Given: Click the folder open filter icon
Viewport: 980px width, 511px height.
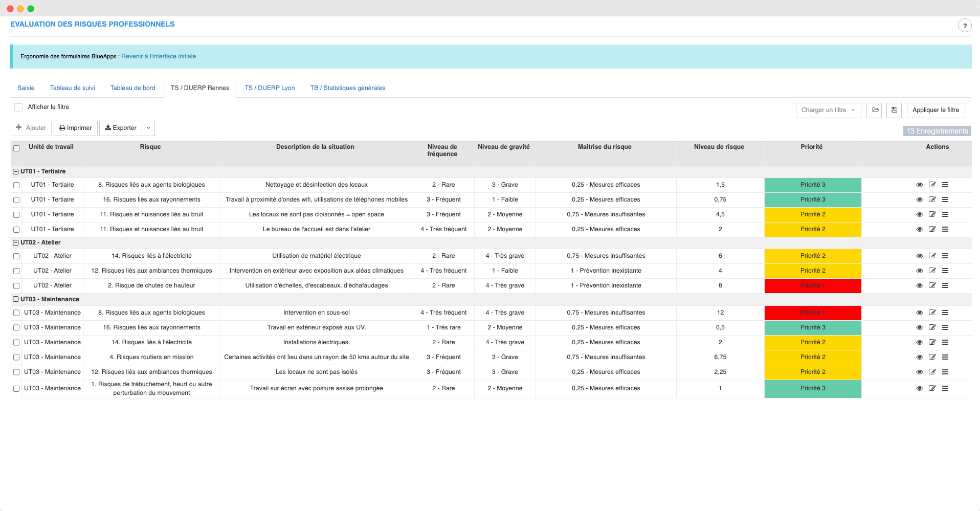Looking at the screenshot, I should click(x=875, y=110).
